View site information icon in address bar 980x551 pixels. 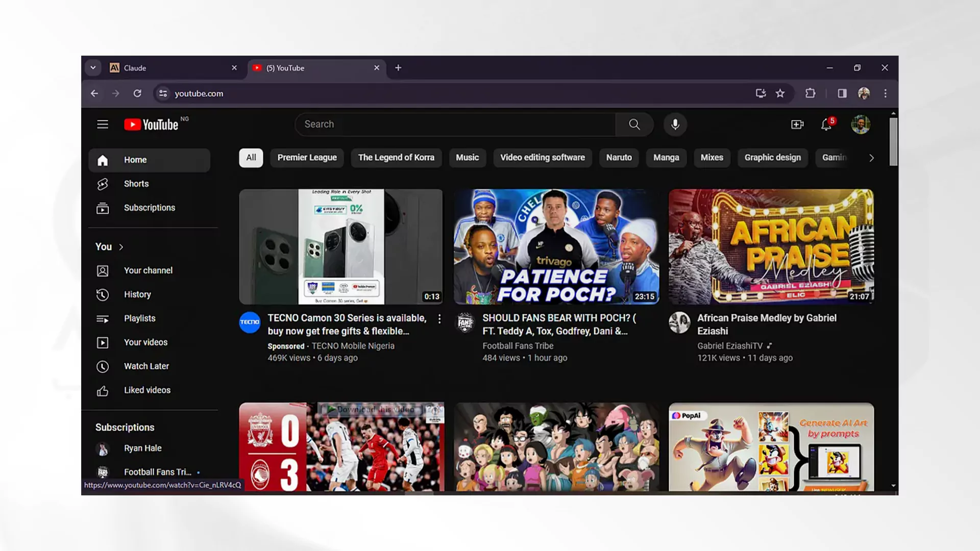coord(163,93)
